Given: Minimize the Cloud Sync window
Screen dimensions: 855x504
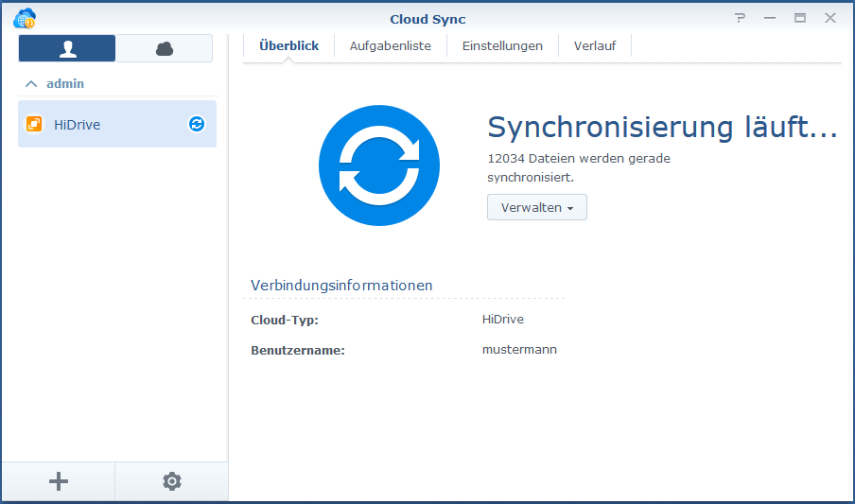Looking at the screenshot, I should 769,18.
